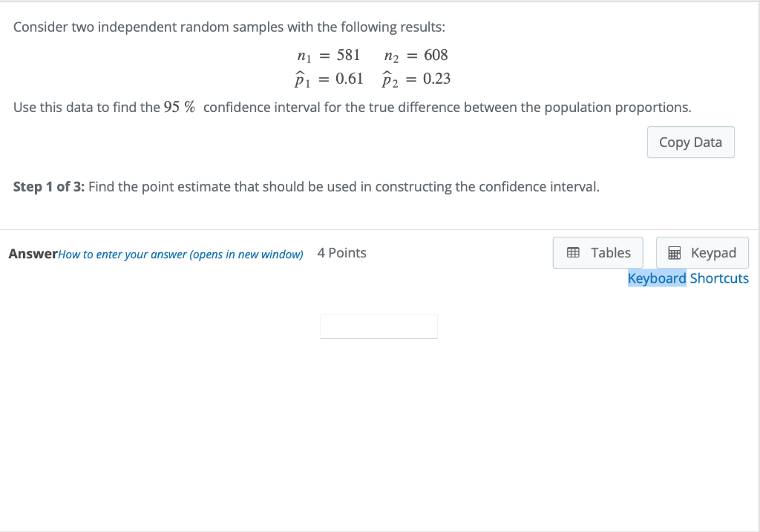Open the Keypad input tool
This screenshot has height=532, width=760.
pos(702,252)
